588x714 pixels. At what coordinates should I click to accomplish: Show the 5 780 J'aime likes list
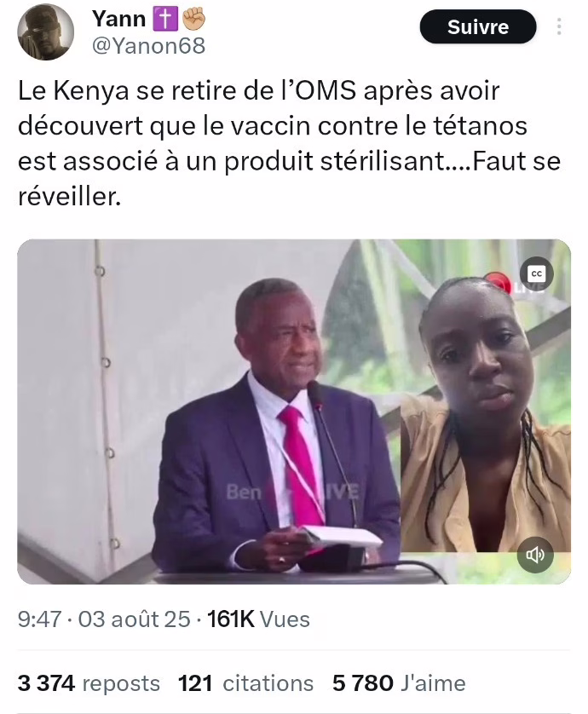coord(399,683)
